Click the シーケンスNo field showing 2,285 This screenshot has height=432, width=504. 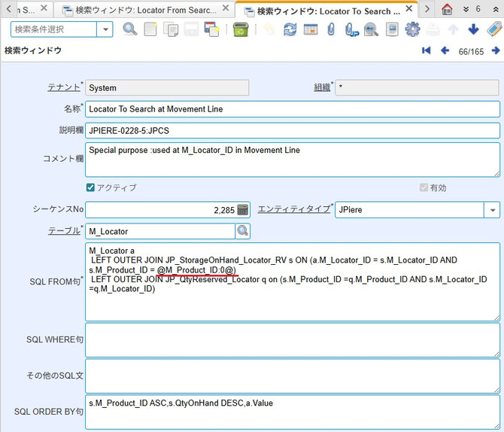[161, 210]
